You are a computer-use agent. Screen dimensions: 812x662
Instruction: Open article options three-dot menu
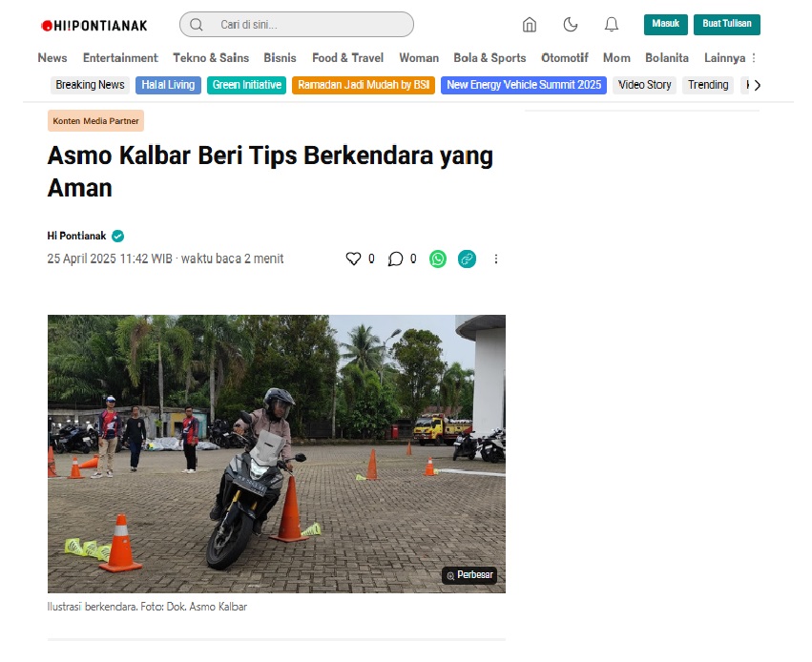coord(495,259)
